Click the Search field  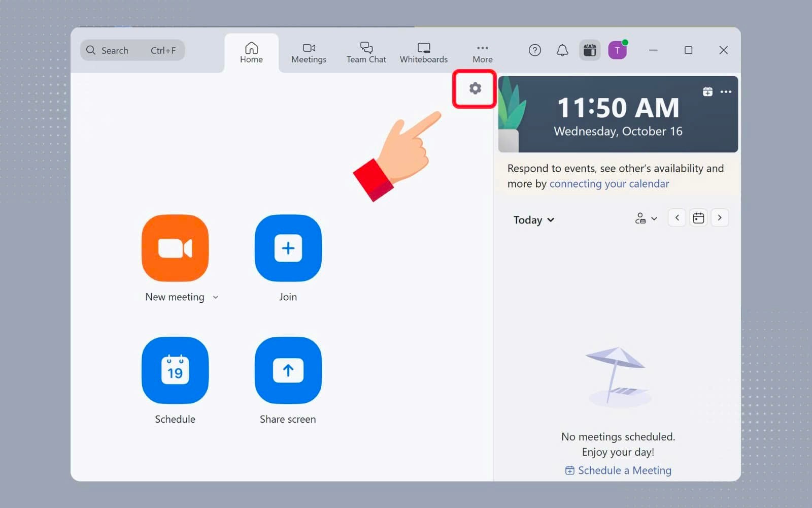(132, 50)
